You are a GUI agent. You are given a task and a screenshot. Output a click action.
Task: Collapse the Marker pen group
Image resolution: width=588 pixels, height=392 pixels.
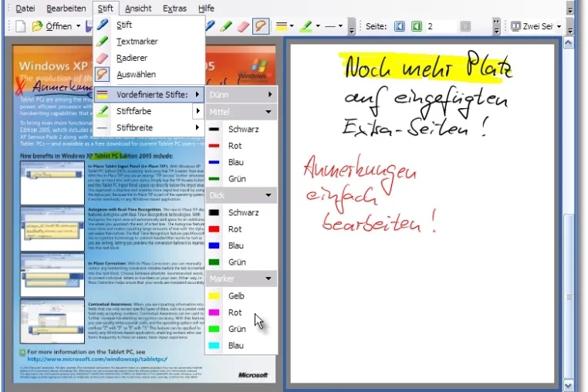tap(241, 279)
